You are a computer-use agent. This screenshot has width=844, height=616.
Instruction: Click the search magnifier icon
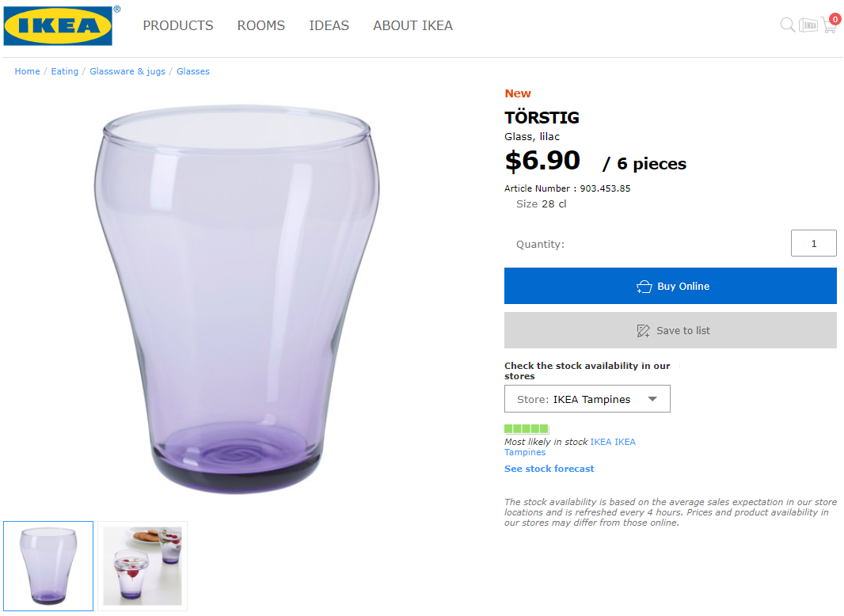coord(787,25)
